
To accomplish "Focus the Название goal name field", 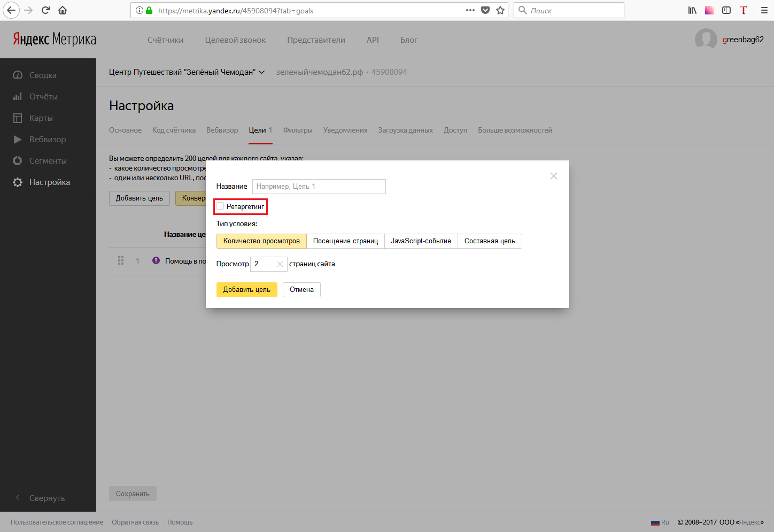I will tap(319, 187).
